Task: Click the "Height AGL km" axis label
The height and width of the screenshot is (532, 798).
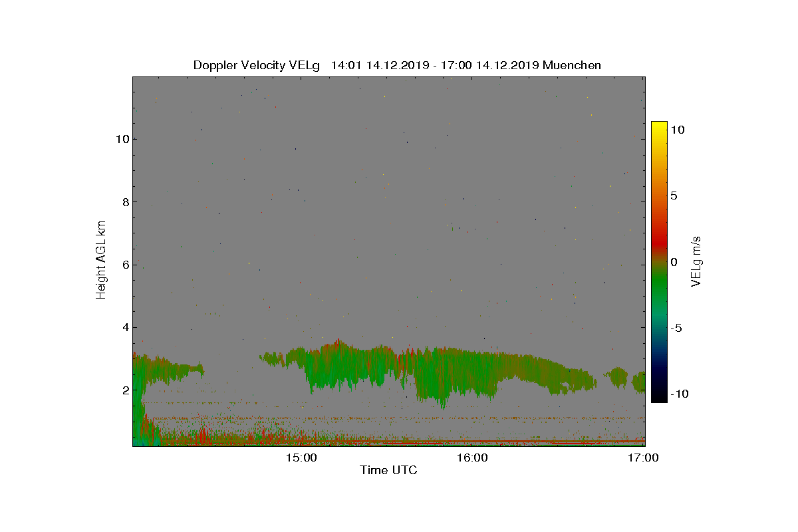Action: point(101,261)
